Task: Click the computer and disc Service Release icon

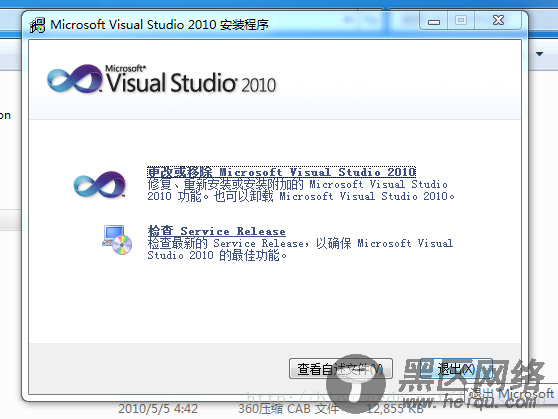Action: [117, 240]
